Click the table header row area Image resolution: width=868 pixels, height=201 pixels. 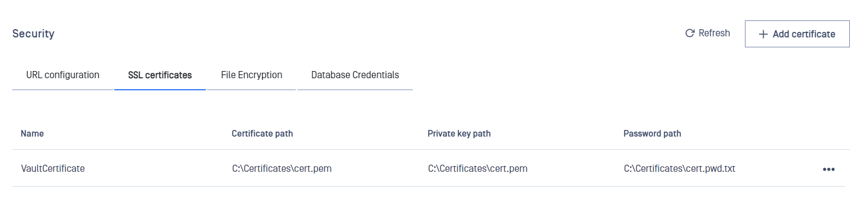tap(430, 133)
